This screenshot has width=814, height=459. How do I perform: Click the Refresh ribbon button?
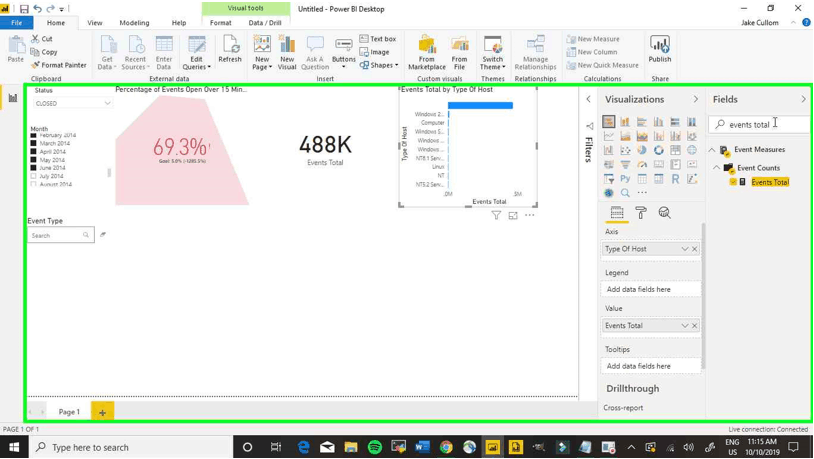pyautogui.click(x=230, y=49)
